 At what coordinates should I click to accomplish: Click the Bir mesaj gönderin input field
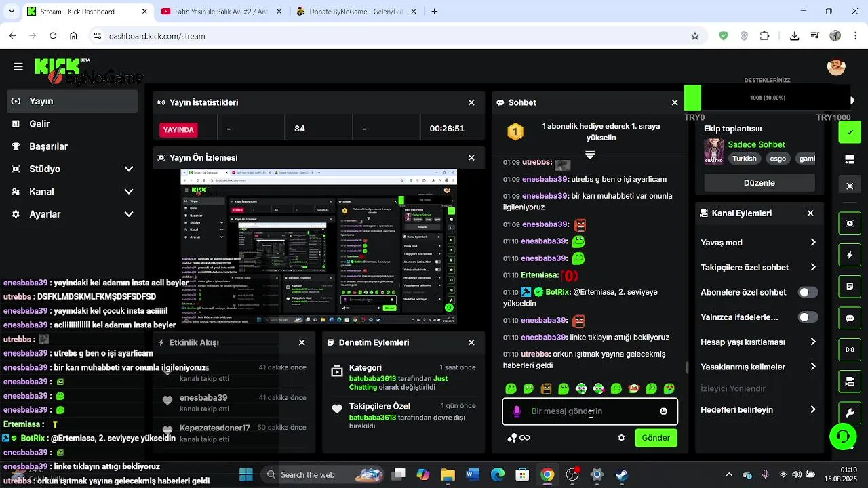pyautogui.click(x=590, y=411)
